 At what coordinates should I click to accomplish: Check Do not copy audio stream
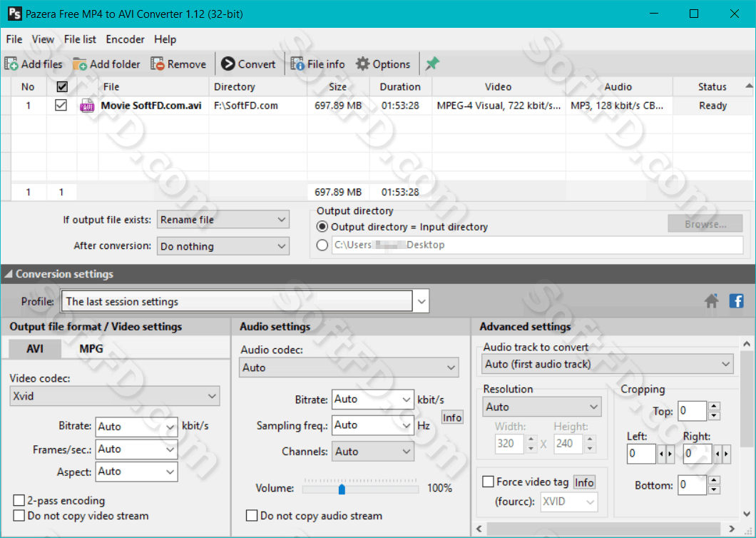(x=252, y=516)
